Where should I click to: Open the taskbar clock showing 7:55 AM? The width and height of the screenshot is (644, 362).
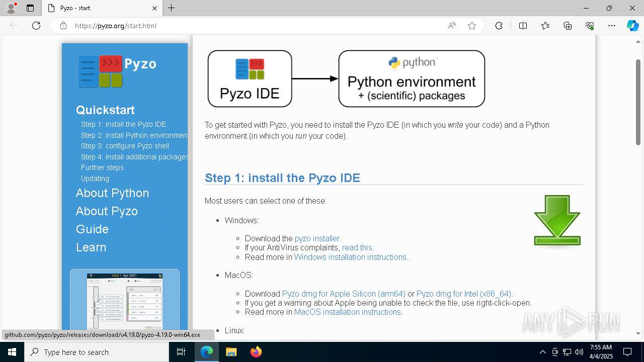point(601,352)
